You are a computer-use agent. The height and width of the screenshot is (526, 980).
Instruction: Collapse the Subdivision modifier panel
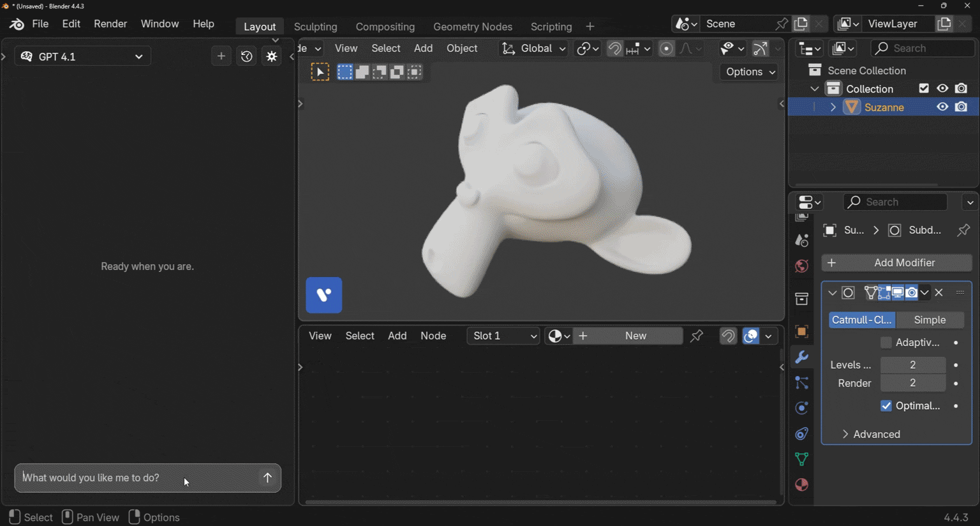pyautogui.click(x=833, y=293)
